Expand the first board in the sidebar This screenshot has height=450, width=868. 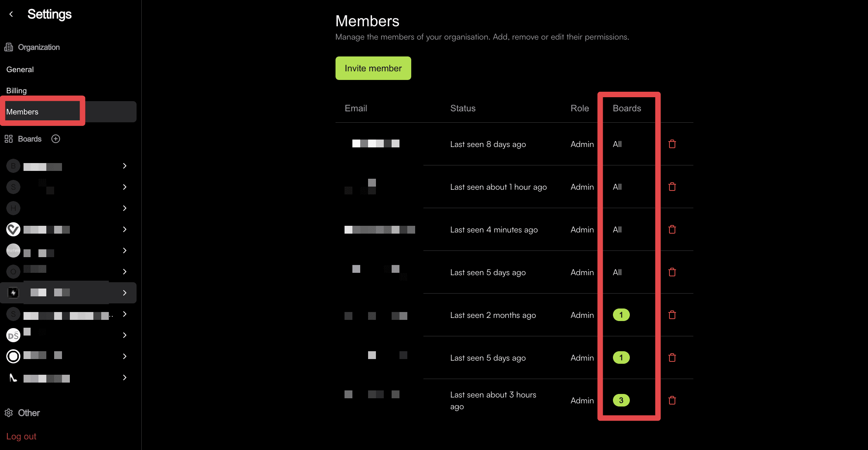pos(124,166)
